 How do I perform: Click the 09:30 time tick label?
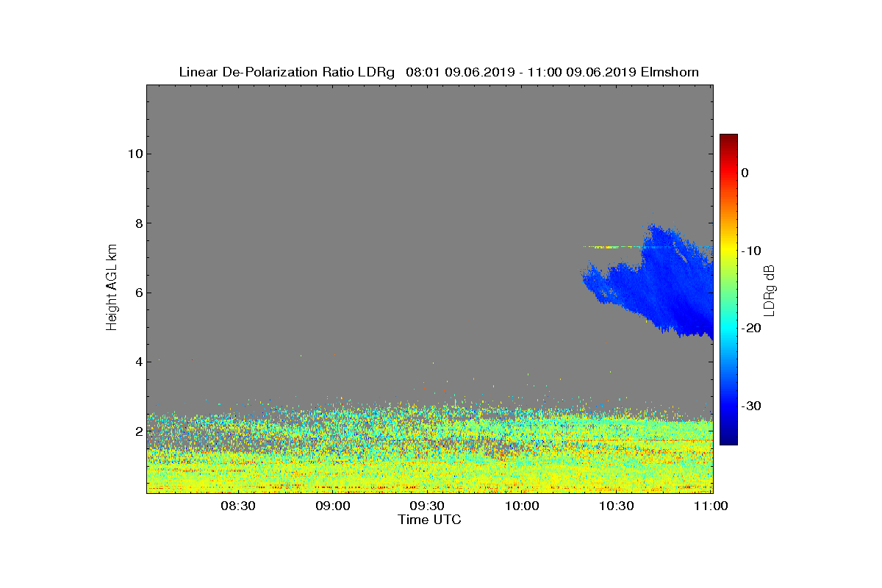(x=427, y=506)
